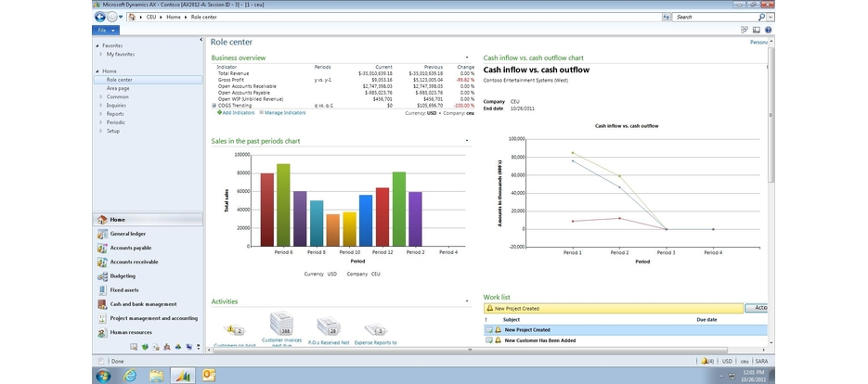Open the Accounts receivable module
The image size is (868, 384).
click(x=148, y=262)
